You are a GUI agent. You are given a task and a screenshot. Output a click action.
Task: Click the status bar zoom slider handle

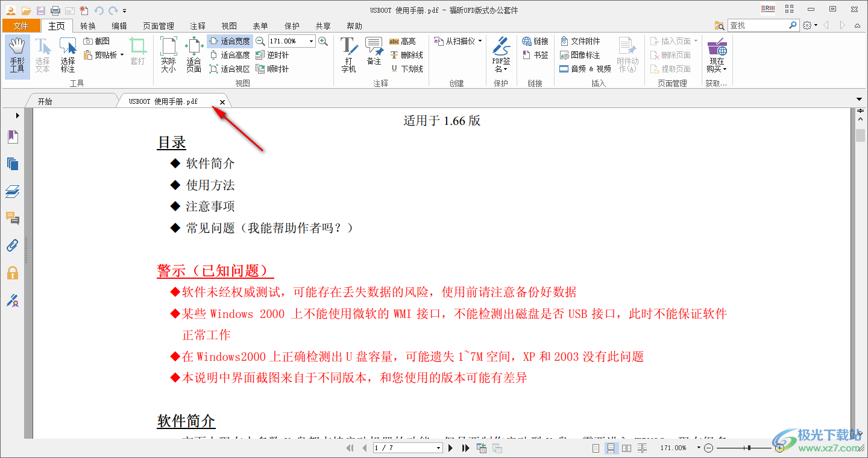[749, 448]
